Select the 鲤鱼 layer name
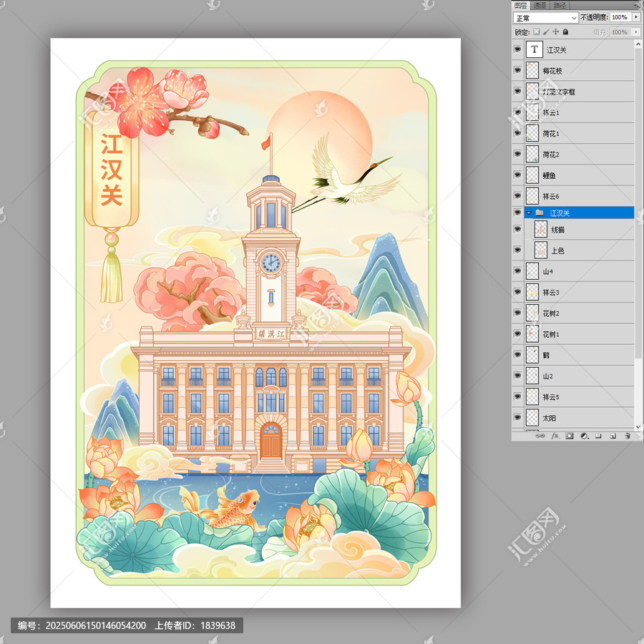The height and width of the screenshot is (644, 644). [549, 175]
